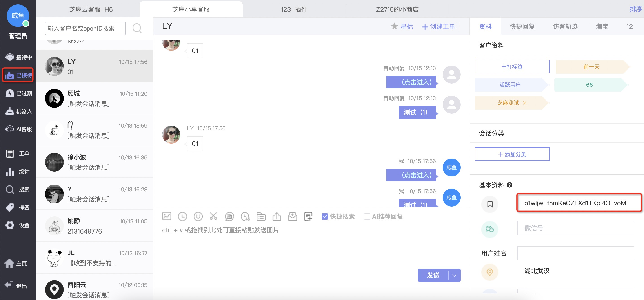Click the share/transfer upload icon

277,216
